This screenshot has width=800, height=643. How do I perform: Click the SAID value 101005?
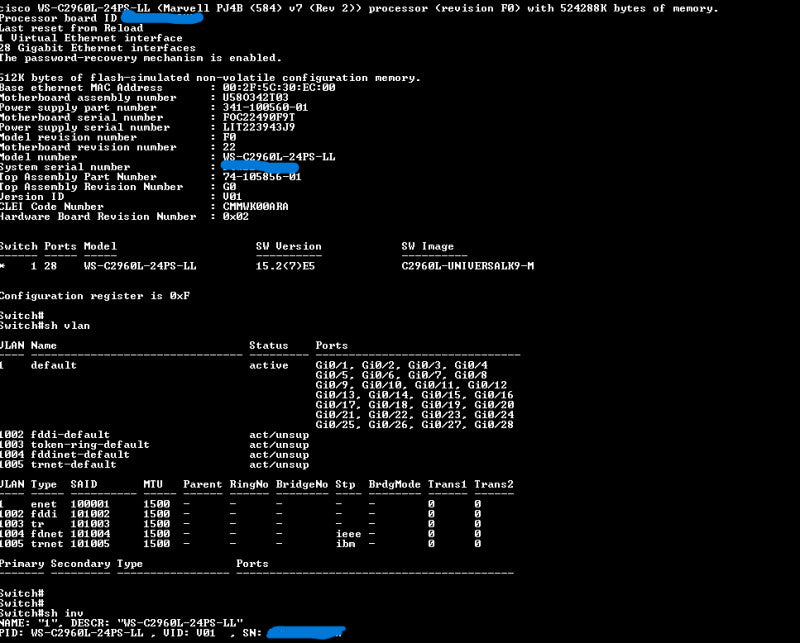[x=90, y=543]
